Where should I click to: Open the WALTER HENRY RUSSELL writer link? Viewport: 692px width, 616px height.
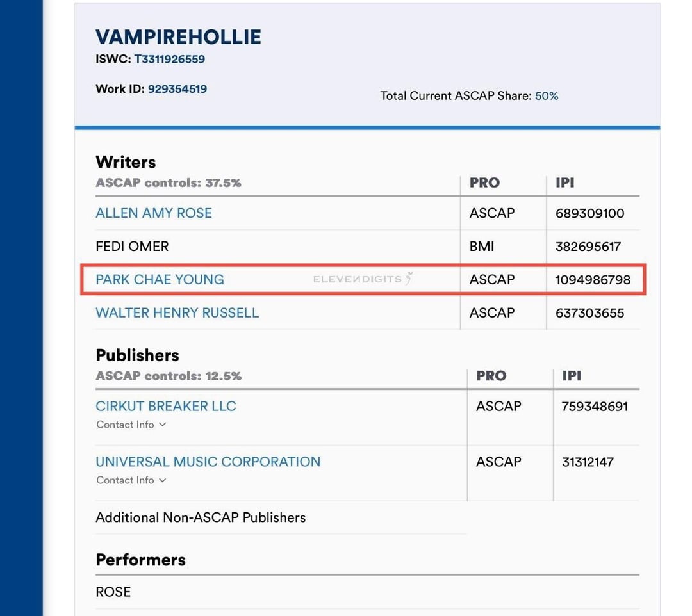coord(177,312)
